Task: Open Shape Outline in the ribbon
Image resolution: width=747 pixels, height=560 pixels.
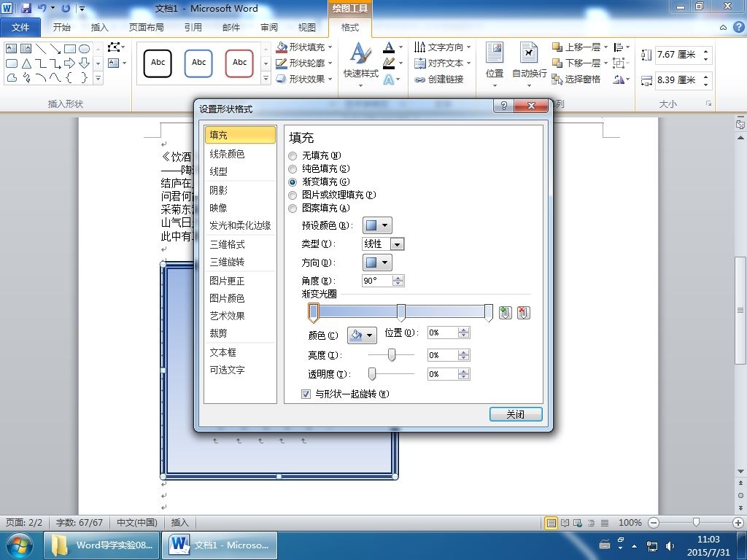Action: (x=304, y=63)
